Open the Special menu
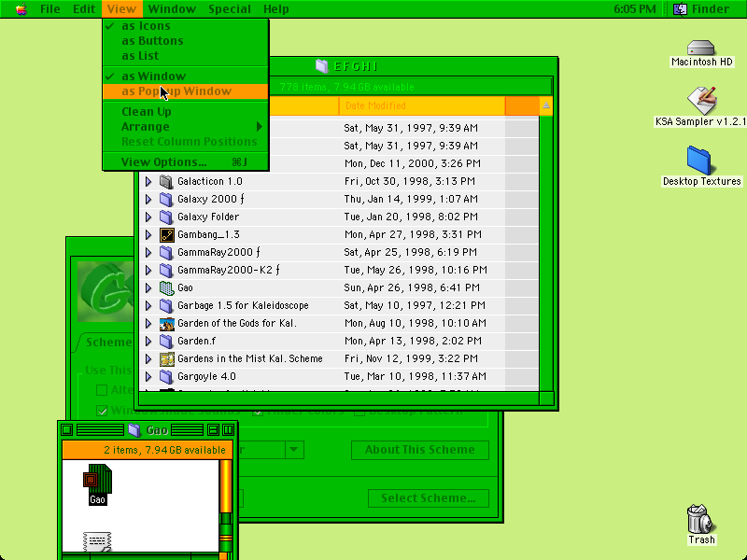The height and width of the screenshot is (560, 747). (x=230, y=9)
